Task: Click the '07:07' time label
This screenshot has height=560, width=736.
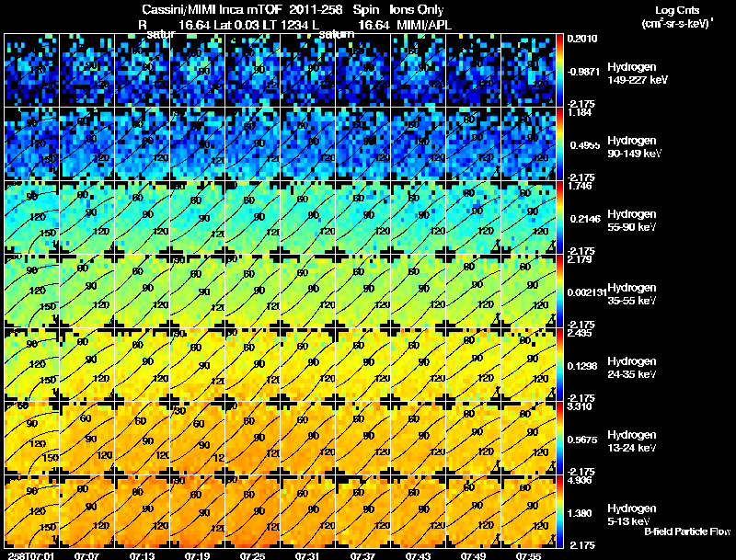Action: (86, 555)
